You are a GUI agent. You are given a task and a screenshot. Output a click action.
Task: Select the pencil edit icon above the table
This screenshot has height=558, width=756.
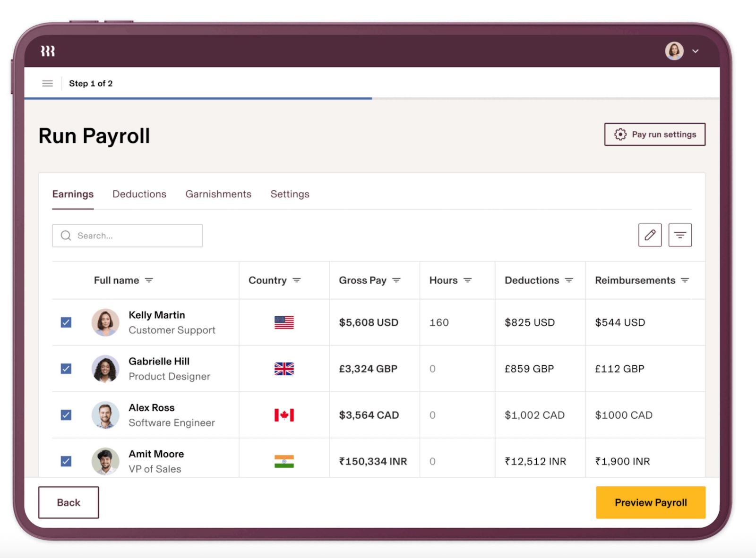pyautogui.click(x=650, y=235)
